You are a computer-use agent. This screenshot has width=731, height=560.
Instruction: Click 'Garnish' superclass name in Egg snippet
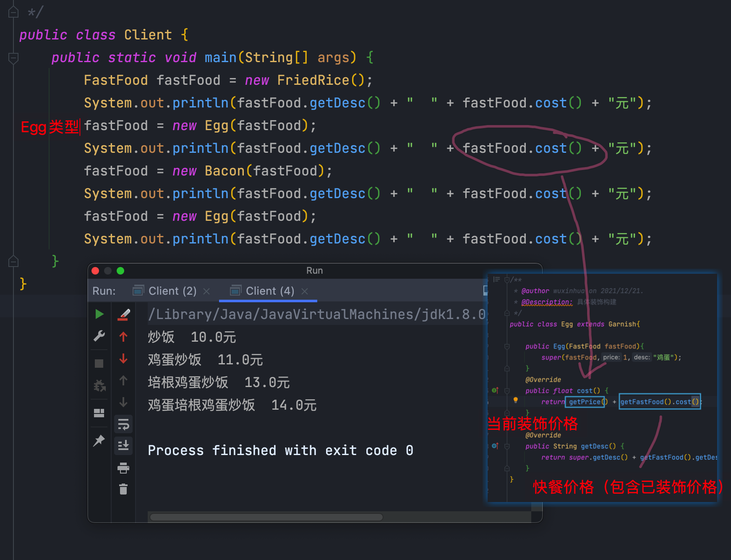coord(623,324)
